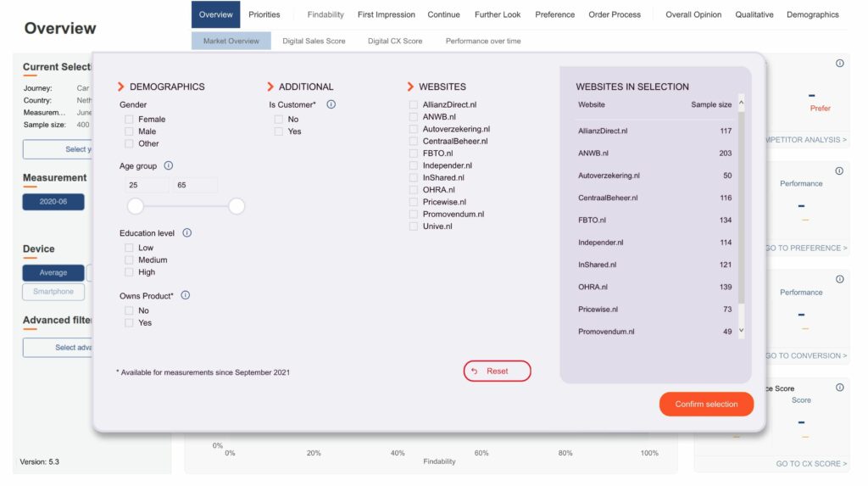Tick InShared.nl website checkbox
The width and height of the screenshot is (868, 486).
[414, 178]
